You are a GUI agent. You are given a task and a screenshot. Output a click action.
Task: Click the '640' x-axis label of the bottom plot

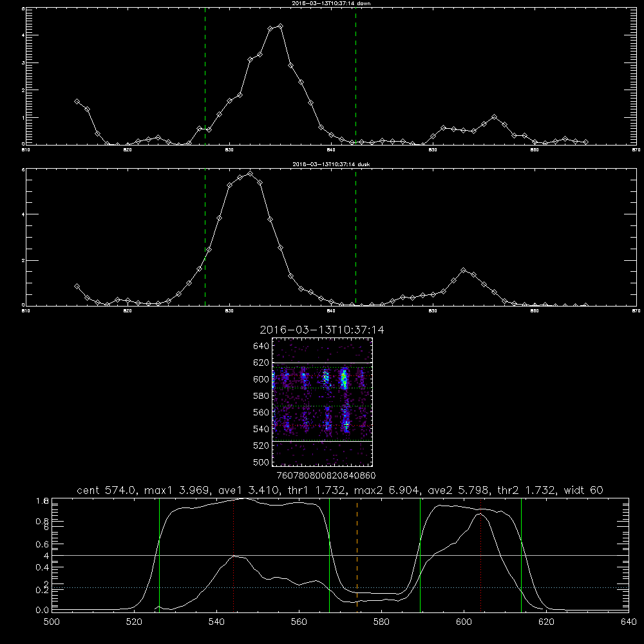629,622
